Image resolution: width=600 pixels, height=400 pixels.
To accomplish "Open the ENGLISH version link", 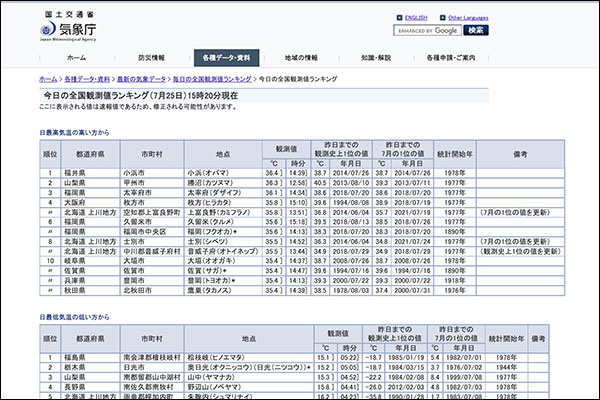I will (417, 17).
